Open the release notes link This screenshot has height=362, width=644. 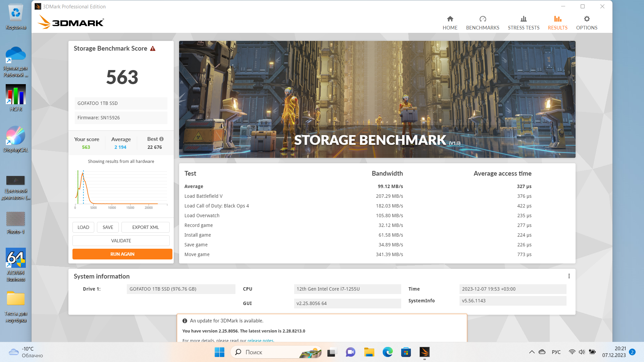point(260,340)
